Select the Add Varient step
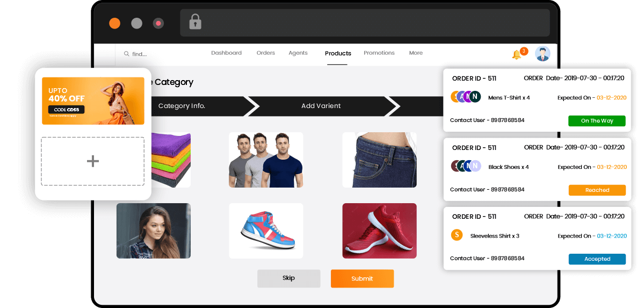The width and height of the screenshot is (644, 308). [321, 106]
